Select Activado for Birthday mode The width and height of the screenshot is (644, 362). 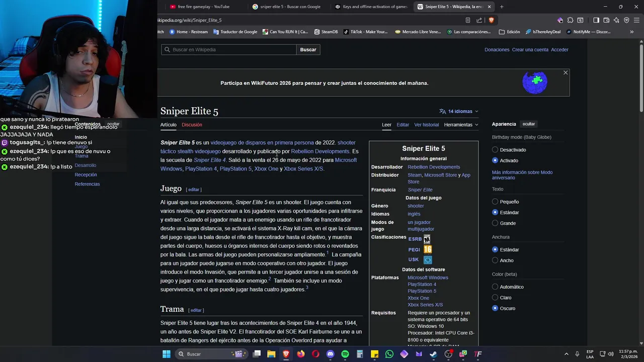point(495,160)
